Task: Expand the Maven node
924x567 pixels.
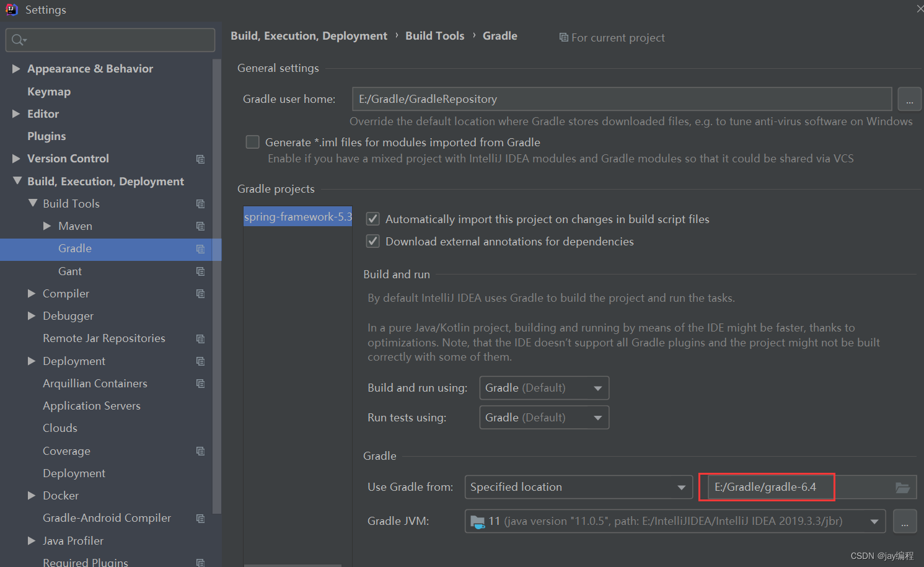Action: tap(47, 226)
